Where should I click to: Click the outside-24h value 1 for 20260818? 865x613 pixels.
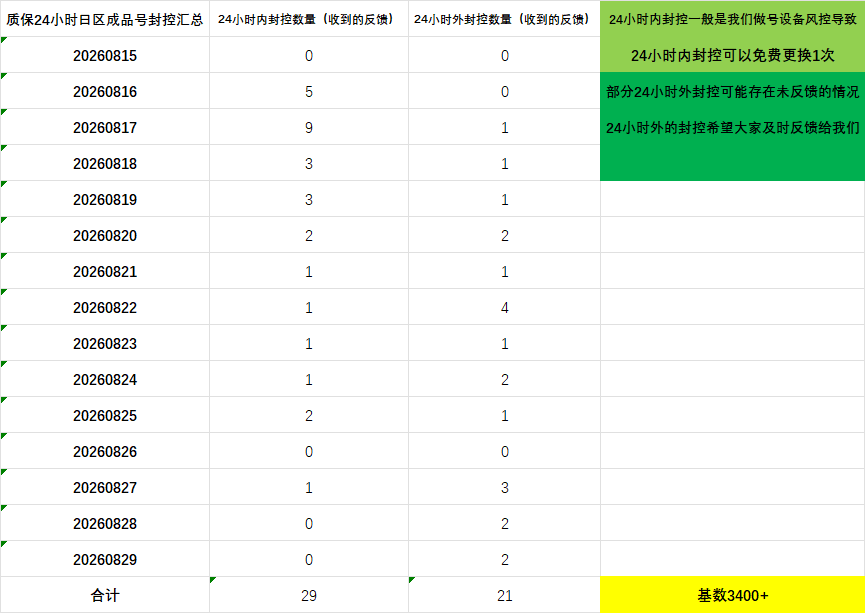(504, 163)
